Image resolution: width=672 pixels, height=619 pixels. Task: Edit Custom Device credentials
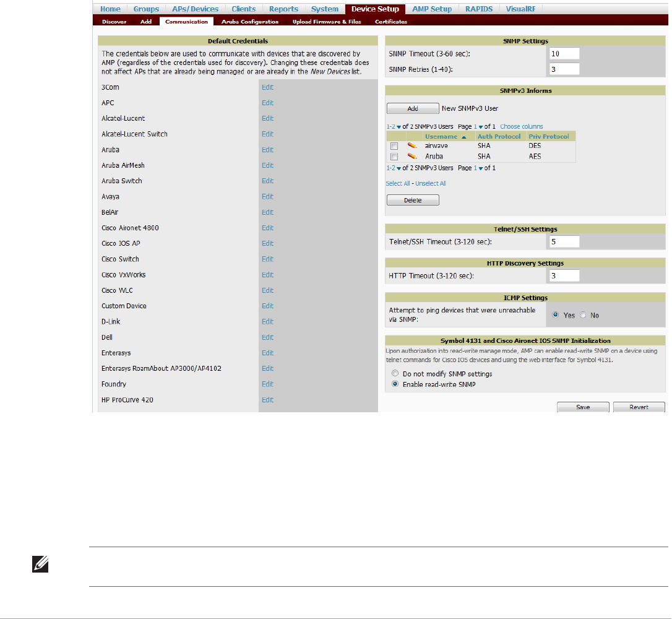tap(267, 306)
